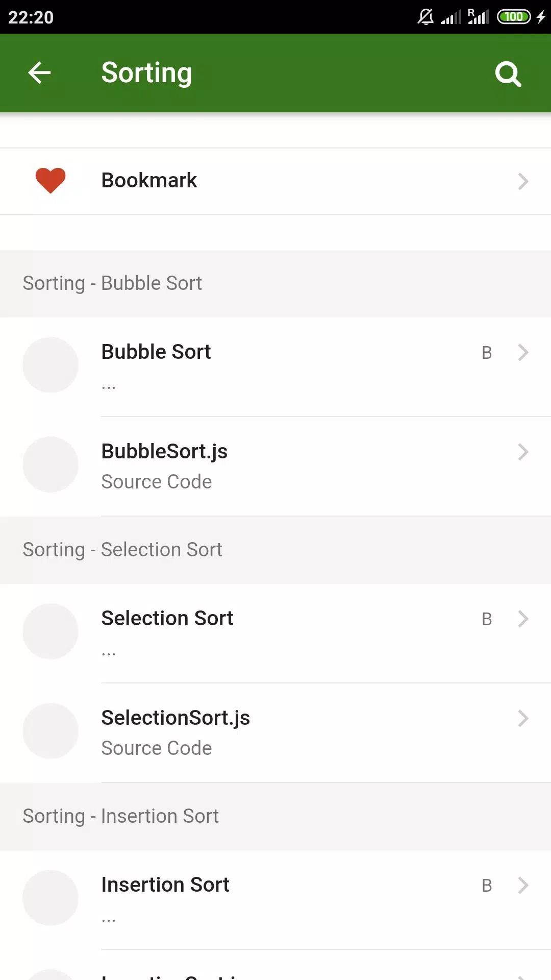The image size is (551, 980).
Task: Tap the Bubble Sort circular placeholder icon
Action: tap(51, 365)
